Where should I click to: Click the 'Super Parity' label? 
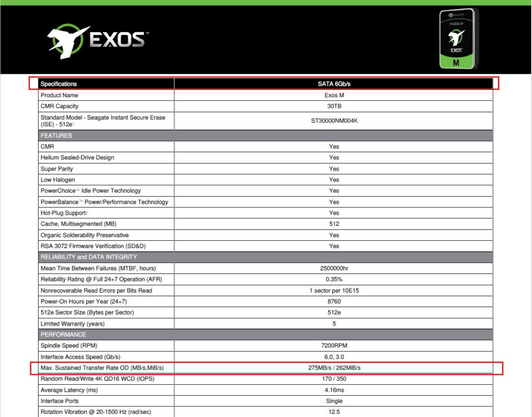[57, 169]
